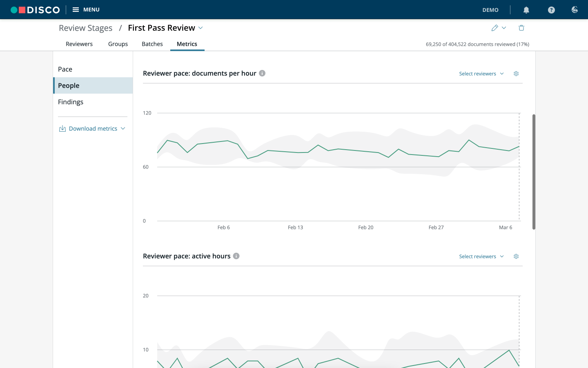
Task: Go to Review Stages breadcrumb link
Action: coord(85,28)
